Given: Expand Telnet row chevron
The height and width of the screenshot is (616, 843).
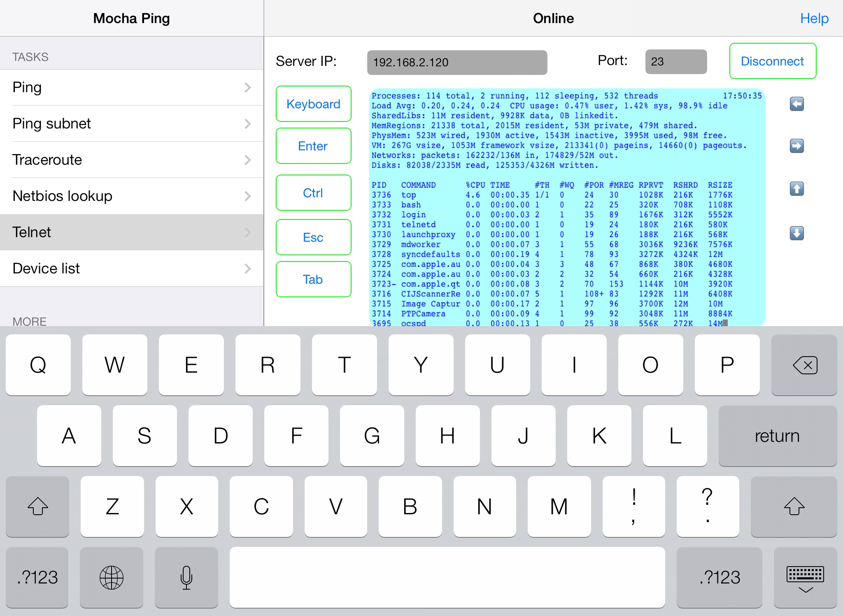Looking at the screenshot, I should 247,232.
